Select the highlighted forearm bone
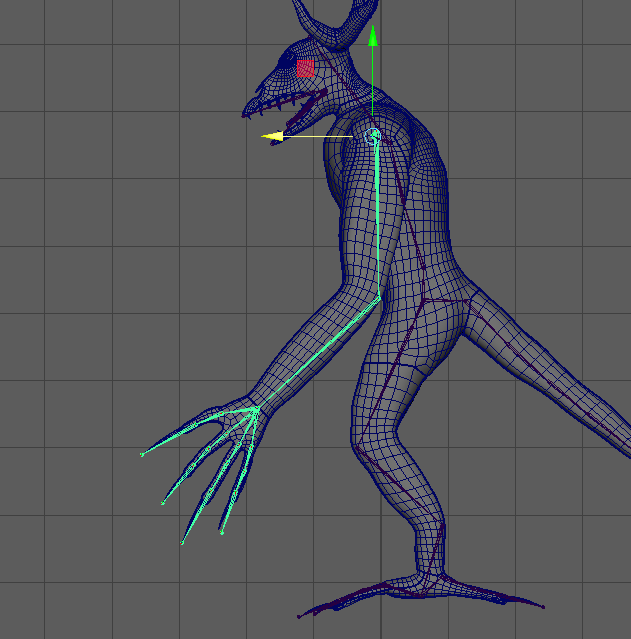 pos(318,352)
